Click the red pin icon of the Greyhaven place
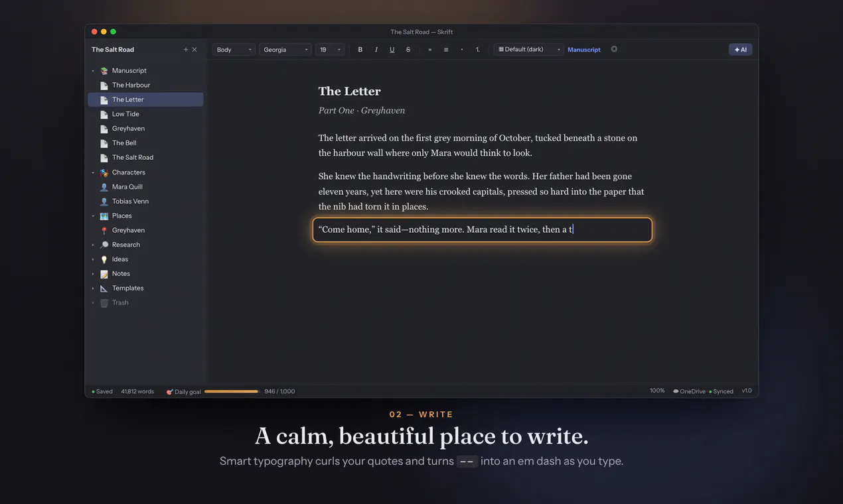The width and height of the screenshot is (843, 504). click(x=104, y=231)
